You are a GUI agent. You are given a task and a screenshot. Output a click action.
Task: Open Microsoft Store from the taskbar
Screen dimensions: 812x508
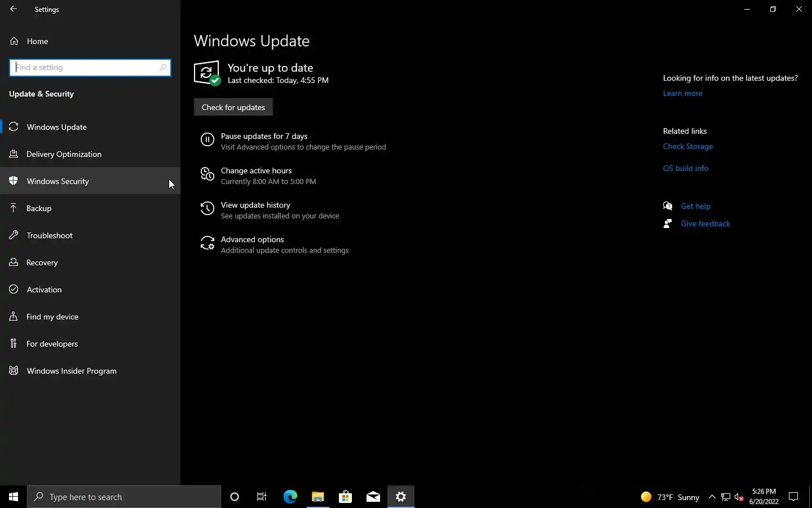345,497
